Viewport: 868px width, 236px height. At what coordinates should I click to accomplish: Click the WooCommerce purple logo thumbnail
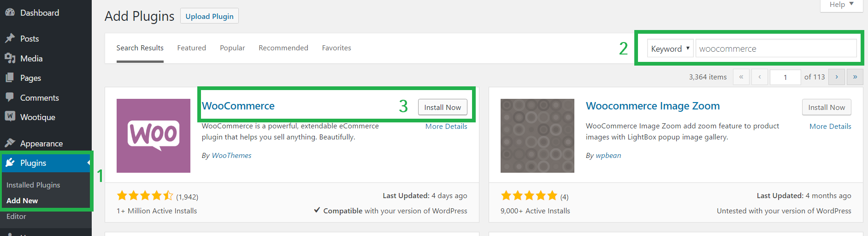(x=154, y=136)
